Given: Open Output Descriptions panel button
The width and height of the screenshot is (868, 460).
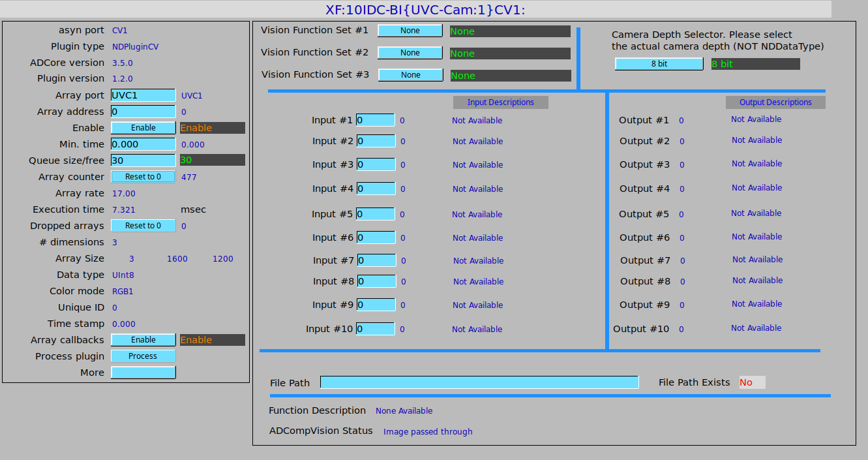Looking at the screenshot, I should coord(775,102).
